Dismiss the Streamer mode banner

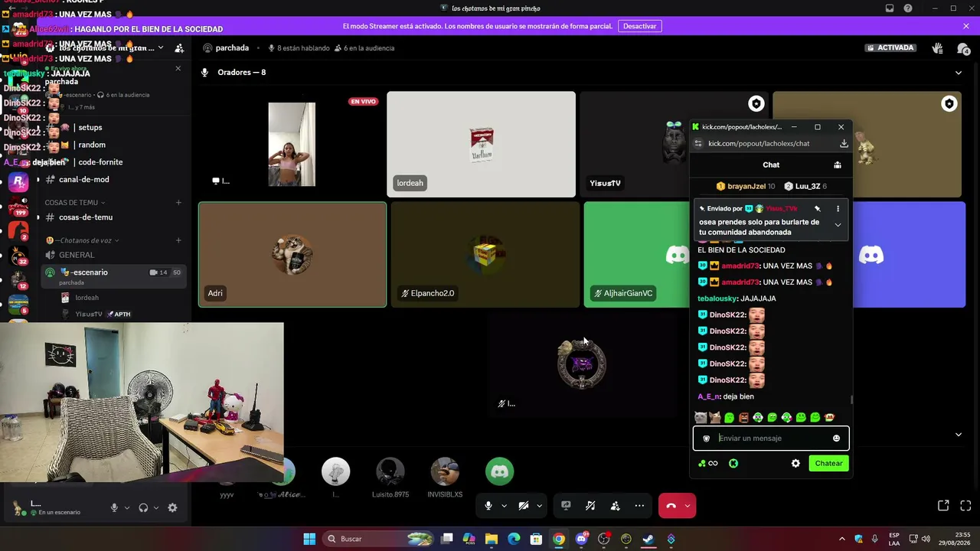tap(966, 26)
